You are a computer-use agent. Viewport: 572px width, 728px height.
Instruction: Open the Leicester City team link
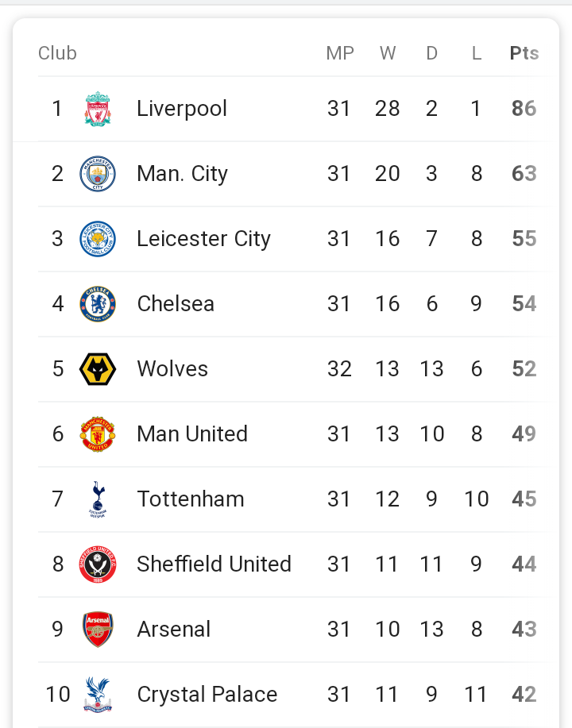203,239
